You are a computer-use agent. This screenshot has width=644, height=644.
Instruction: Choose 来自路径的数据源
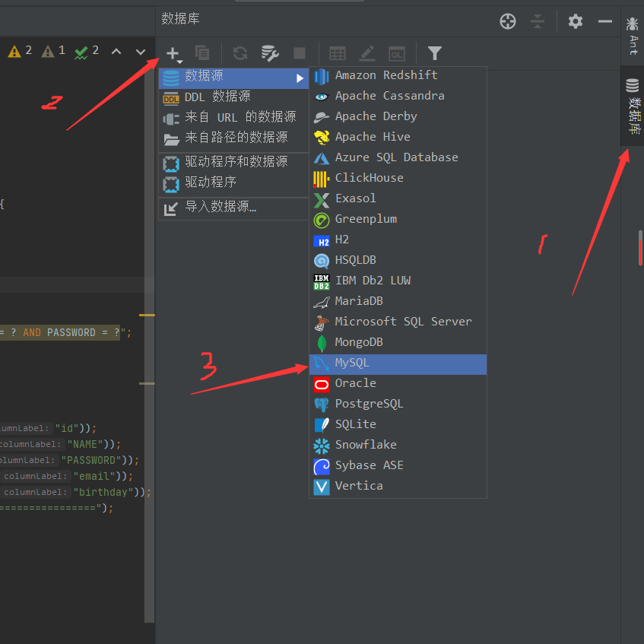(233, 138)
